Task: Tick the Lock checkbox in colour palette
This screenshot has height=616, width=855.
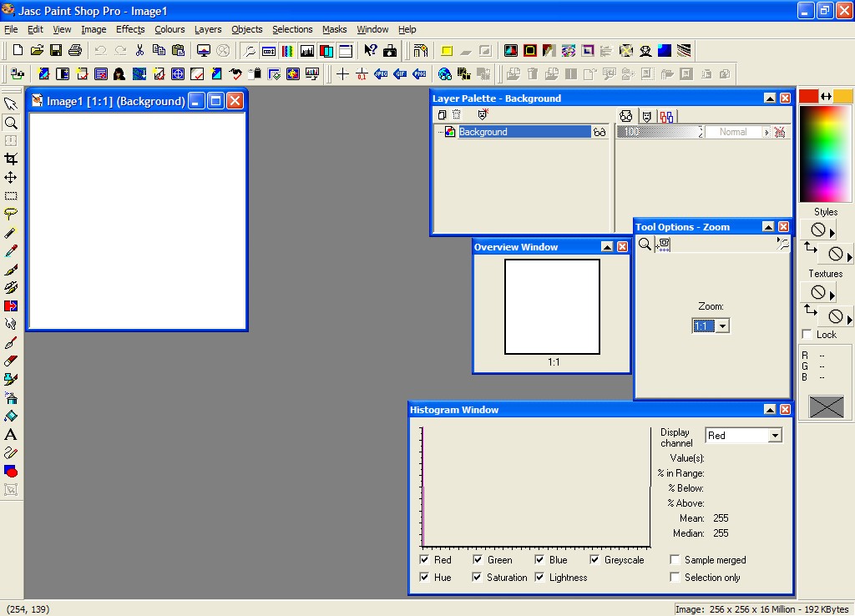Action: click(807, 334)
